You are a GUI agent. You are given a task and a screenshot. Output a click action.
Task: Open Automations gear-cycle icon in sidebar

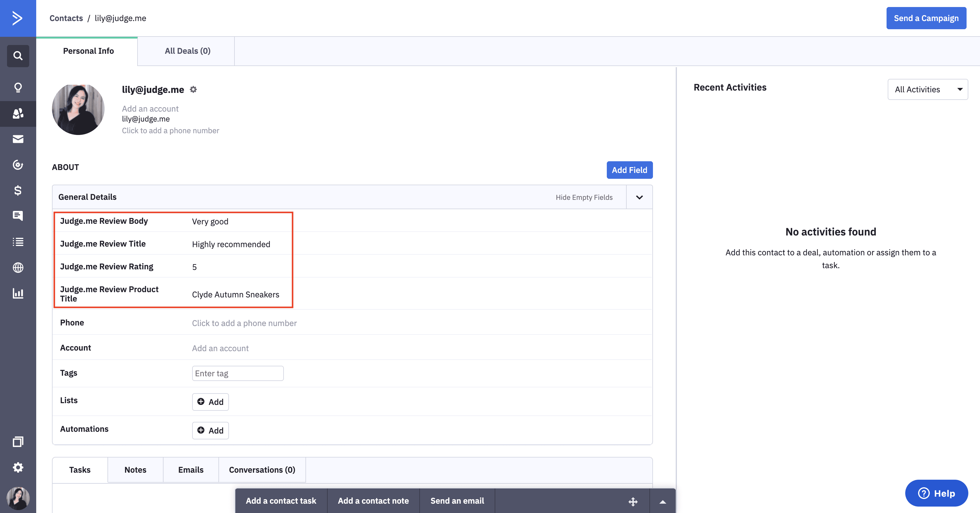(18, 165)
